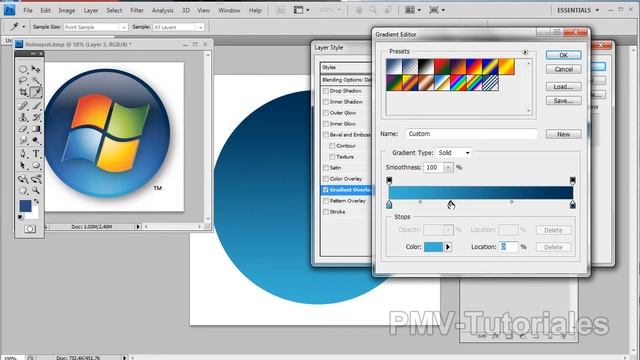Select the 3D Rotate tool
Image resolution: width=640 pixels, height=360 pixels.
pyautogui.click(x=23, y=179)
